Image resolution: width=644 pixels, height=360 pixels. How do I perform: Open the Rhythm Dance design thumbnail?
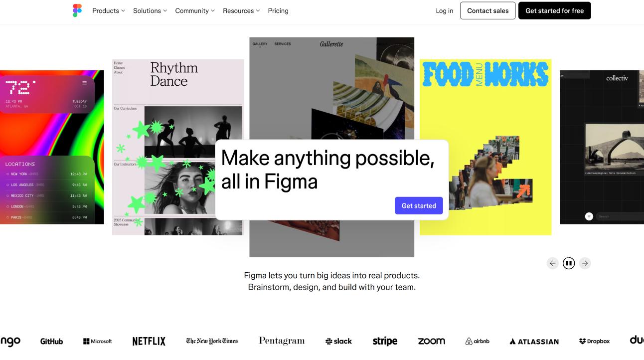coord(178,147)
